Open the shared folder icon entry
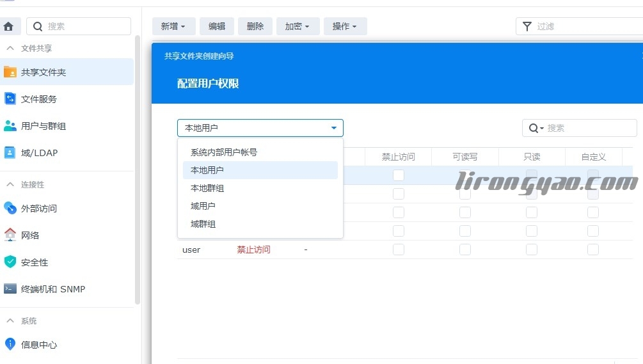This screenshot has width=643, height=364. click(10, 72)
